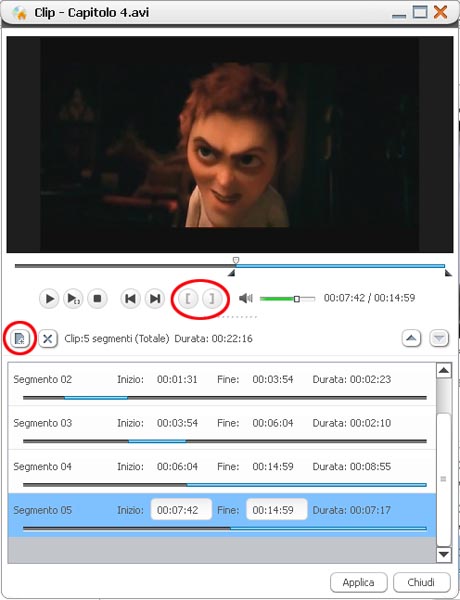Viewport: 460px width, 600px height.
Task: Click the blue timeline bar of Segmento 03
Action: 157,441
